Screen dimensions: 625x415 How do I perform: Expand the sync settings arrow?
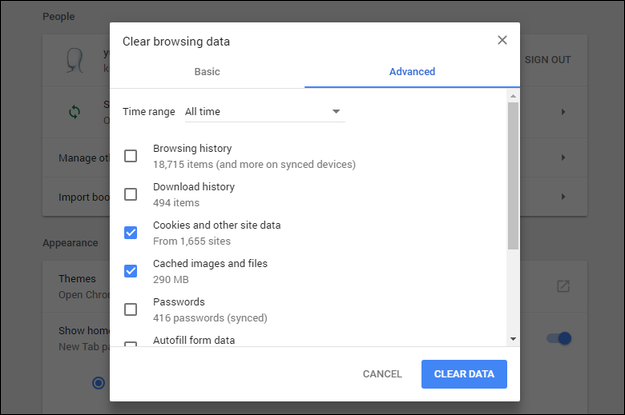point(563,112)
